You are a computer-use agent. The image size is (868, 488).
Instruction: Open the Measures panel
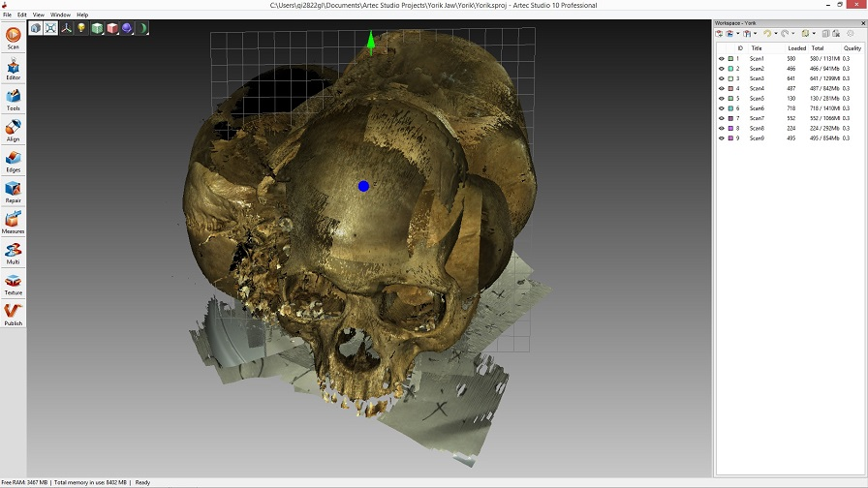[13, 222]
